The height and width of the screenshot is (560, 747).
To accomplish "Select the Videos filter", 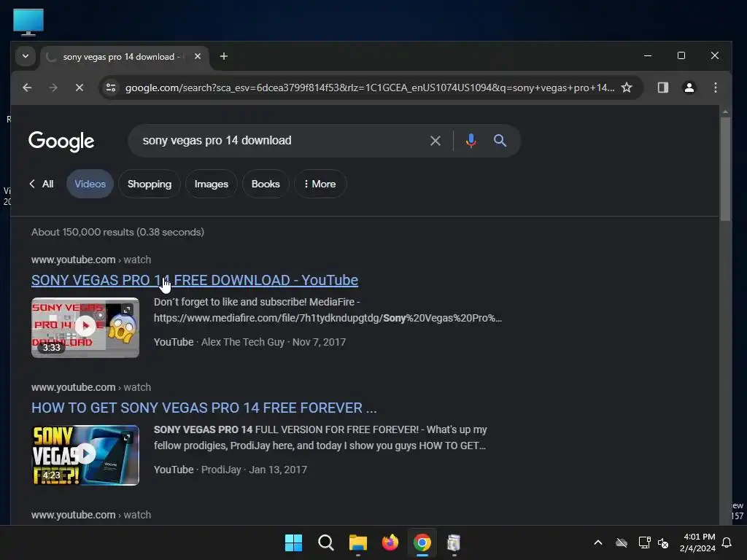I will point(90,184).
